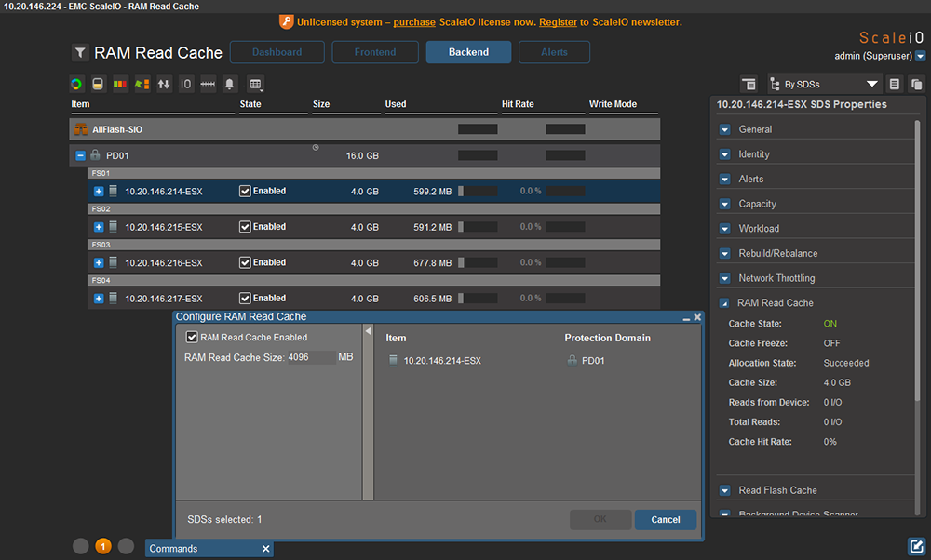Open the filter funnel icon beside RAM Read Cache

80,53
